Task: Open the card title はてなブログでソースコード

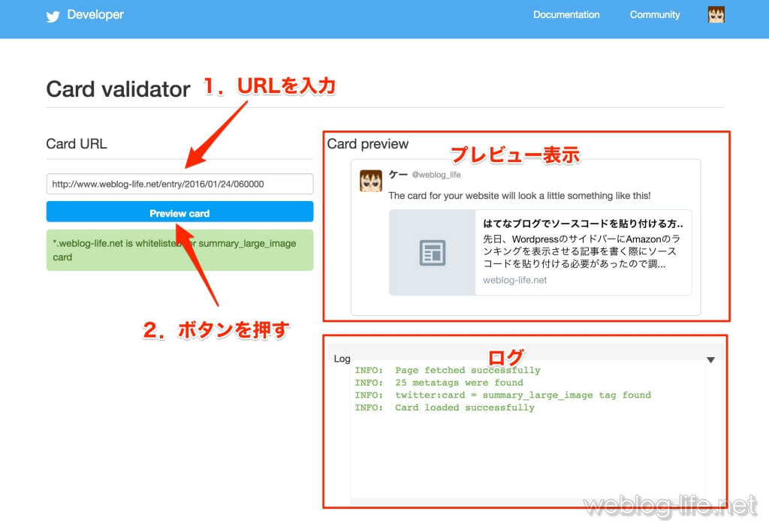Action: pos(582,224)
